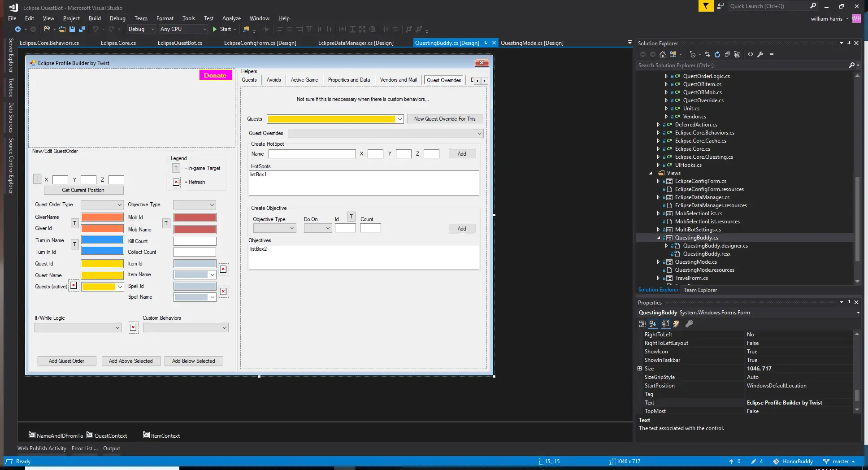Open the Objective Type dropdown in QuestOrder section

click(195, 205)
